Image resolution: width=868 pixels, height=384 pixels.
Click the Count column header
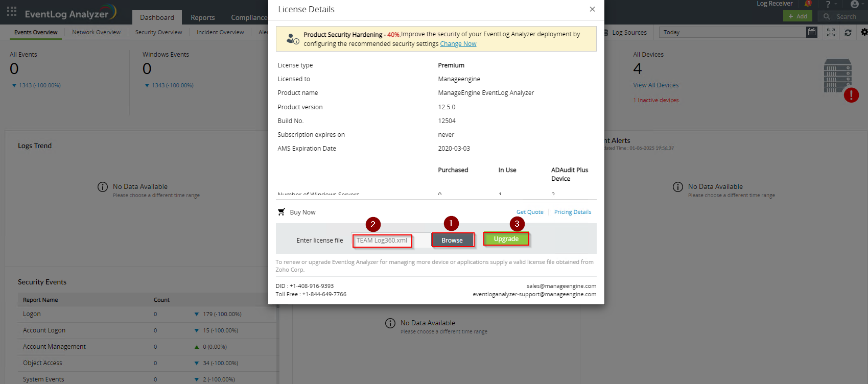coord(161,300)
